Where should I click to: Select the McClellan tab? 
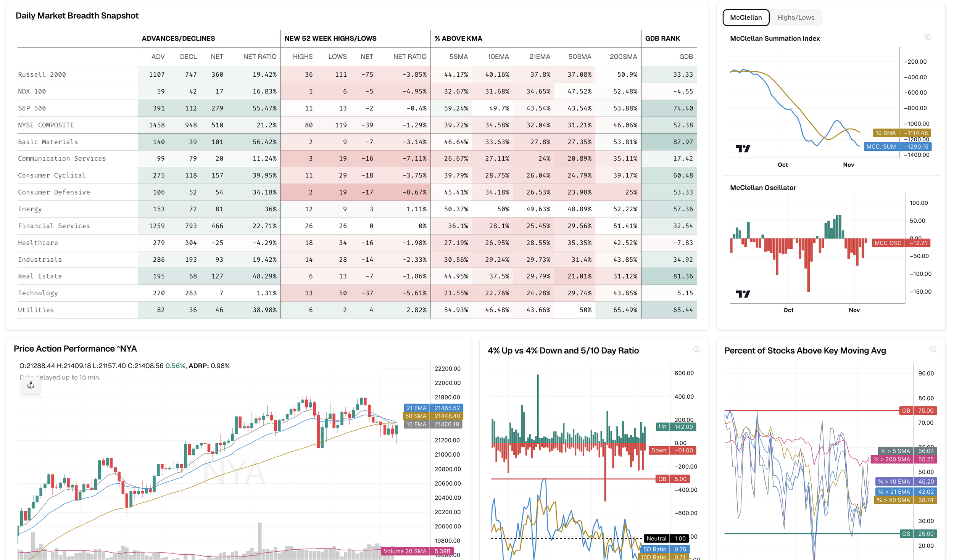[x=746, y=18]
